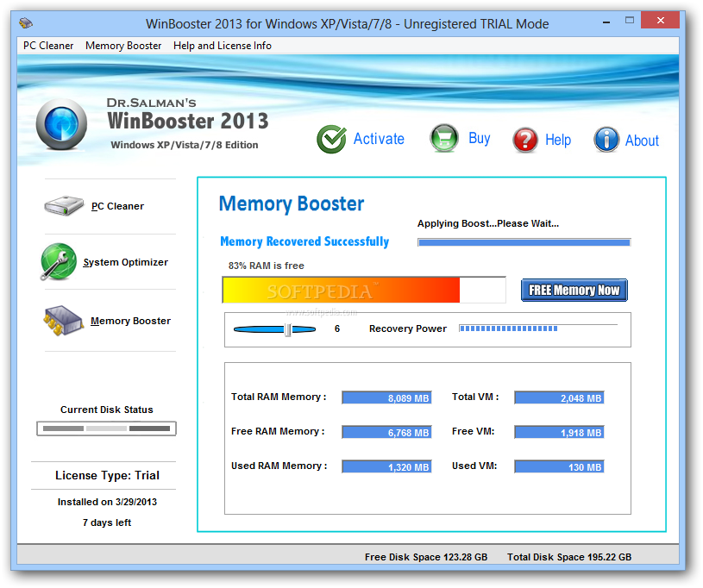Click the red question mark Help icon
703x588 pixels.
(525, 140)
